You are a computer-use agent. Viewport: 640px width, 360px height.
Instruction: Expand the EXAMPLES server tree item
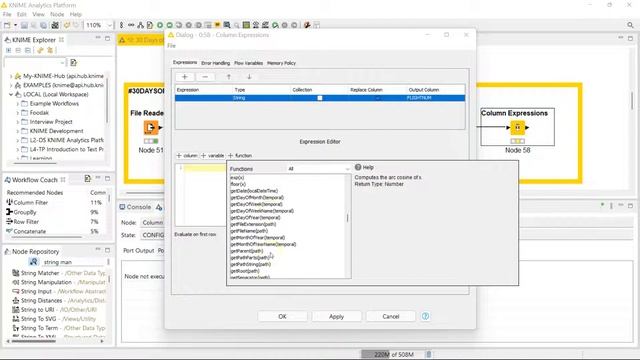tap(11, 85)
